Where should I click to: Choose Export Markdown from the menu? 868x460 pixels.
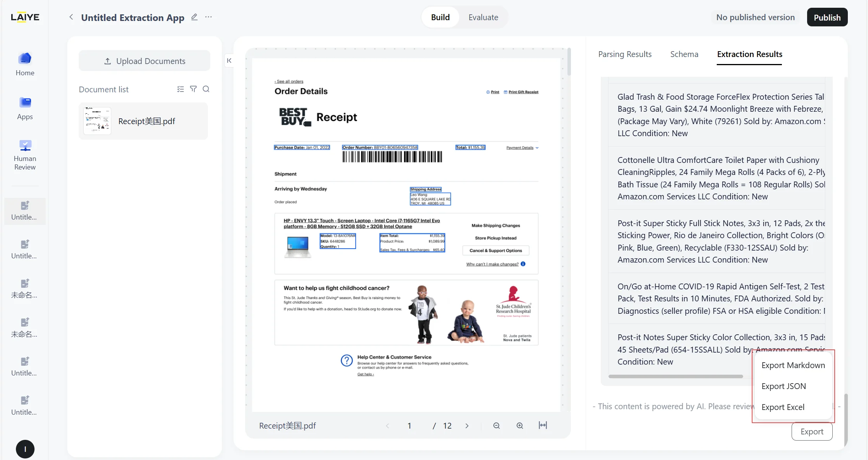[x=793, y=365]
